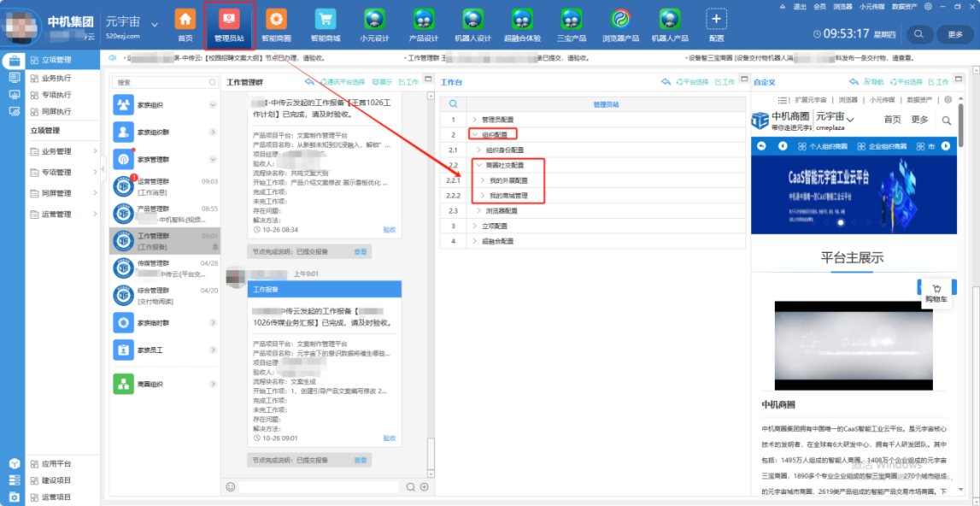Click 验收 link on 10-26 08:34 report
The width and height of the screenshot is (980, 506).
390,230
